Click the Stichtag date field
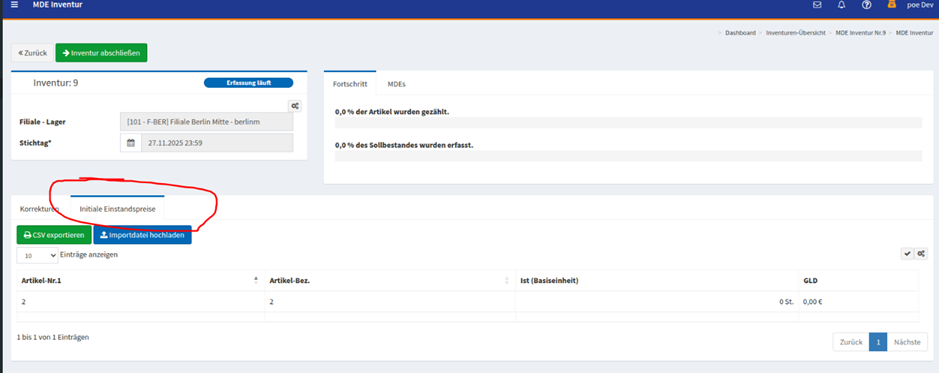The image size is (939, 373). (x=217, y=143)
